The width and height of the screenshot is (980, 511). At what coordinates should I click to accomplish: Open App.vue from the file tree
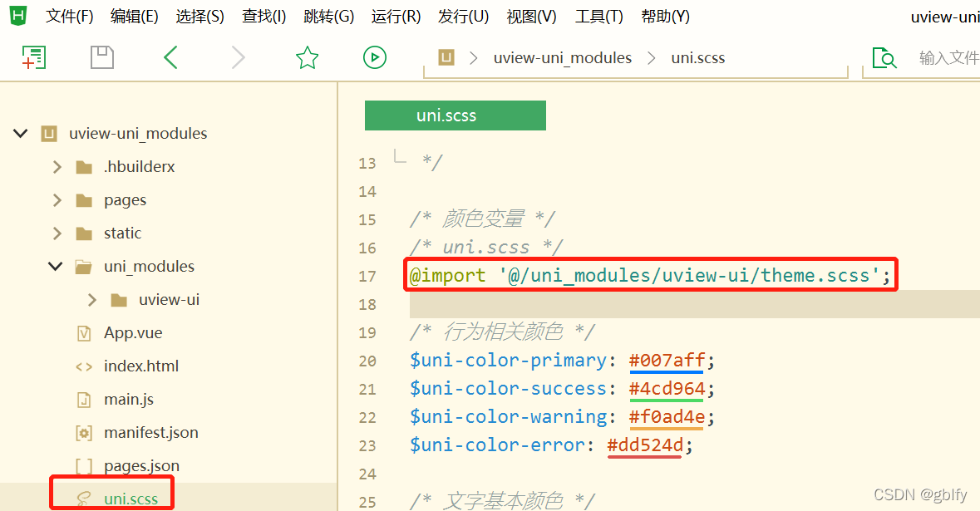point(133,333)
